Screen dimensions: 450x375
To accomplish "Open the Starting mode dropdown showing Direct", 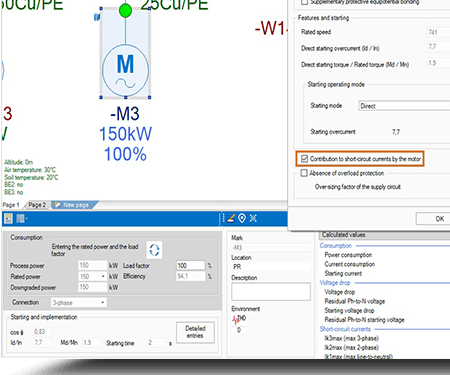I will (404, 106).
